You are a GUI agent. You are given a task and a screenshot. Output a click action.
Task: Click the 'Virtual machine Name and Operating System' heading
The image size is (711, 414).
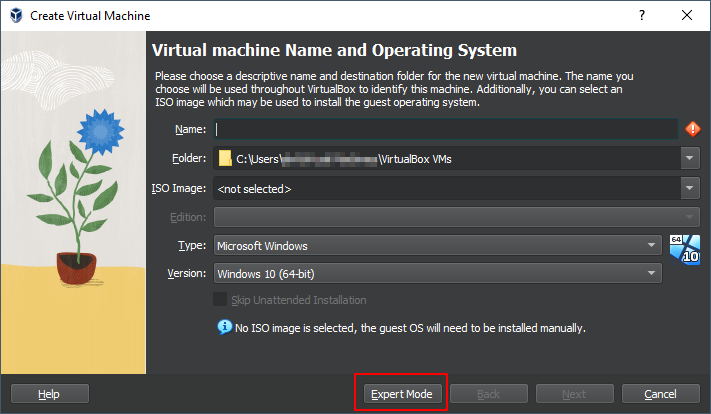pos(334,50)
